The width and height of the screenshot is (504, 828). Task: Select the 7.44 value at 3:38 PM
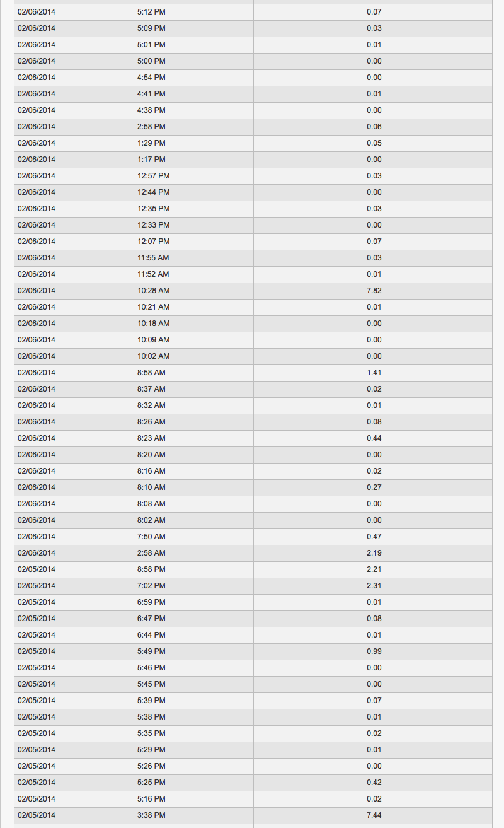pyautogui.click(x=374, y=815)
